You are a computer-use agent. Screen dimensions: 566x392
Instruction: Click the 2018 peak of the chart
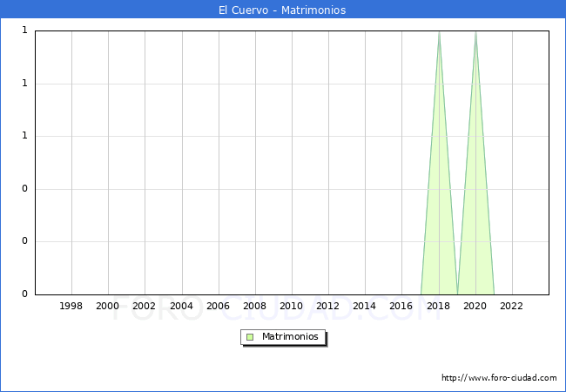pos(439,33)
